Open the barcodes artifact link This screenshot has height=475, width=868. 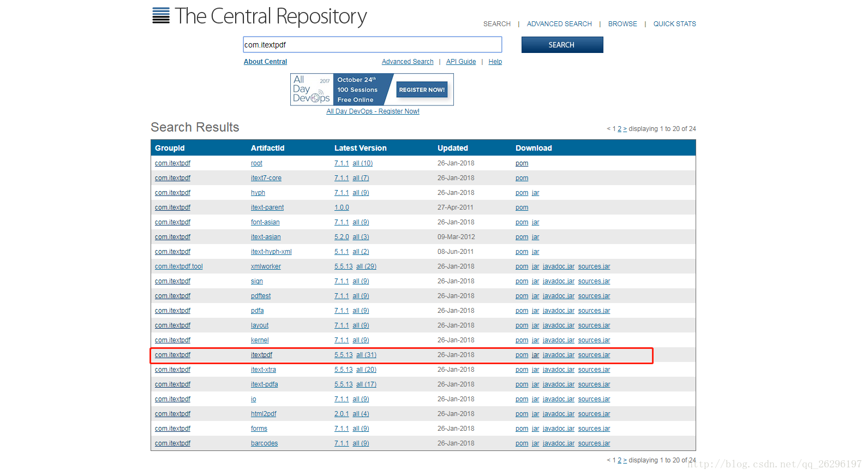tap(265, 443)
